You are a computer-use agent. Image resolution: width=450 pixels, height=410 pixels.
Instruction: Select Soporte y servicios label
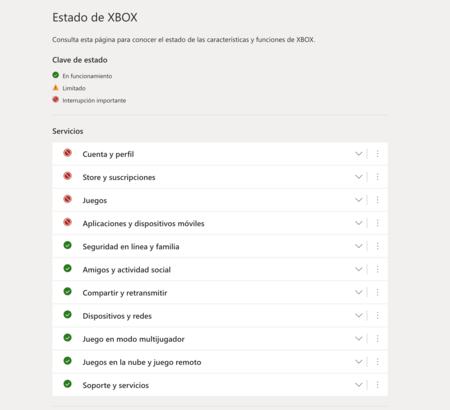tap(116, 385)
